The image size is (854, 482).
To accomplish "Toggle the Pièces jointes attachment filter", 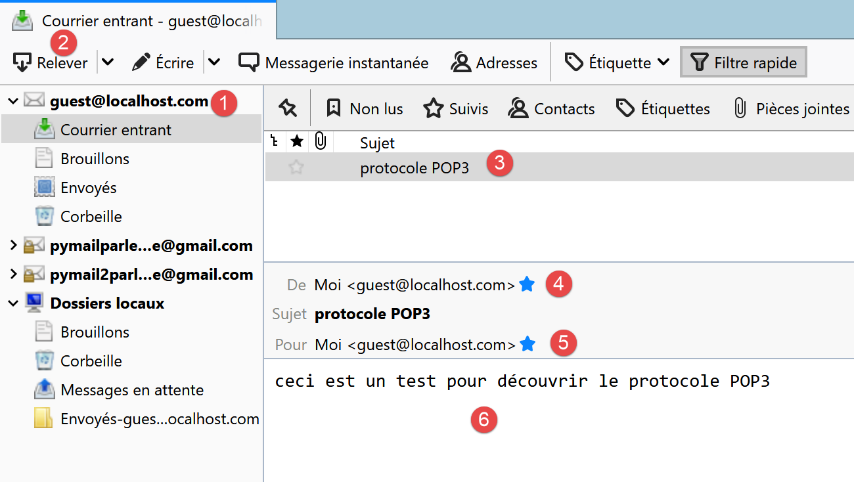I will click(791, 108).
